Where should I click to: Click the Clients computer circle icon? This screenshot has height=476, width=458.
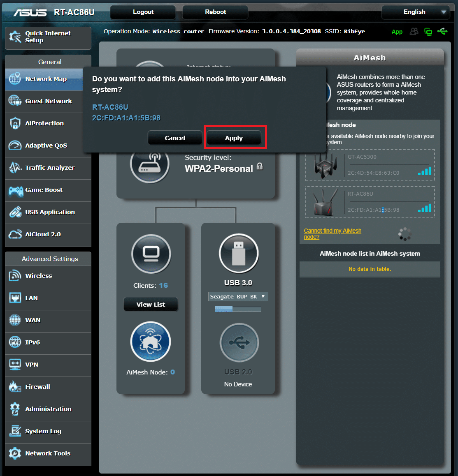pos(151,254)
